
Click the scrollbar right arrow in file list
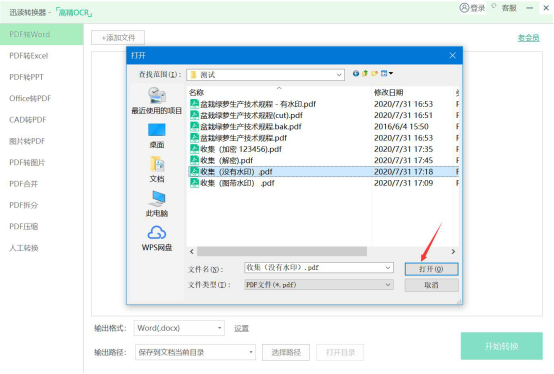453,251
